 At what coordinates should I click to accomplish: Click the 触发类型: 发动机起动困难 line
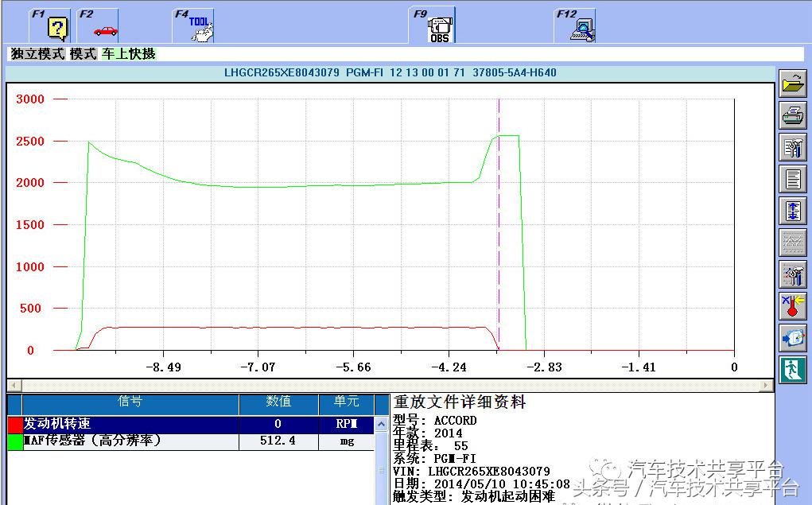point(474,497)
